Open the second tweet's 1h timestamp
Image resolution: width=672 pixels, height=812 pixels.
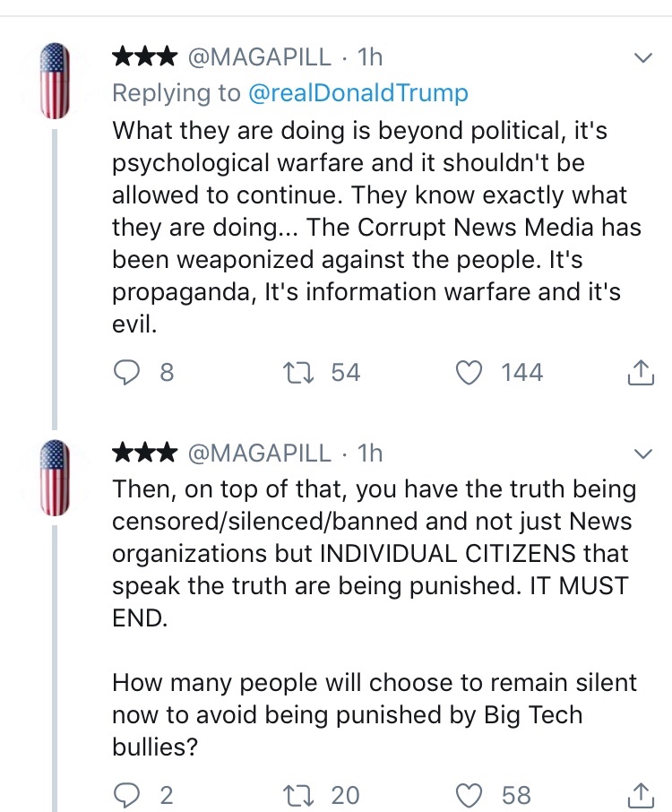pyautogui.click(x=370, y=454)
